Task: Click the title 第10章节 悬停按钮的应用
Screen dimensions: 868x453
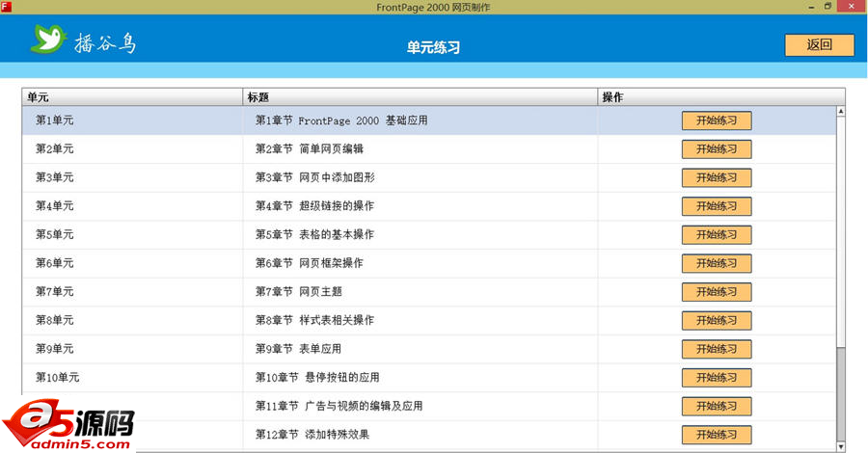Action: tap(317, 378)
